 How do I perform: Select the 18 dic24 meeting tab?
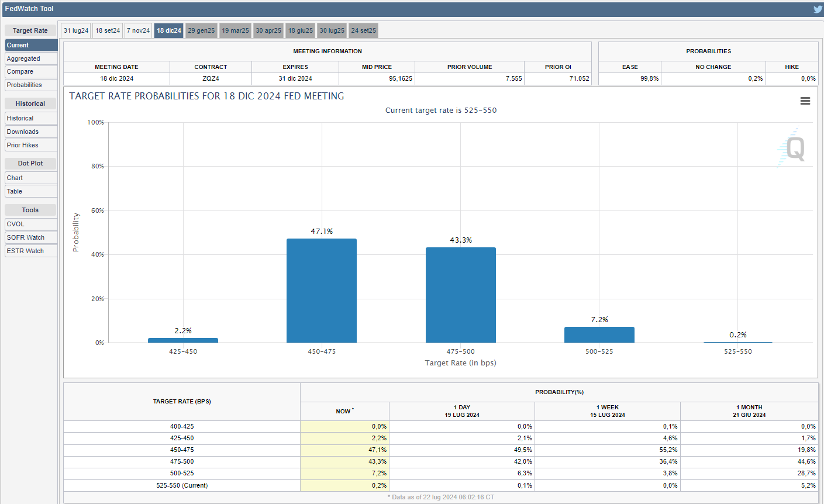(x=169, y=30)
